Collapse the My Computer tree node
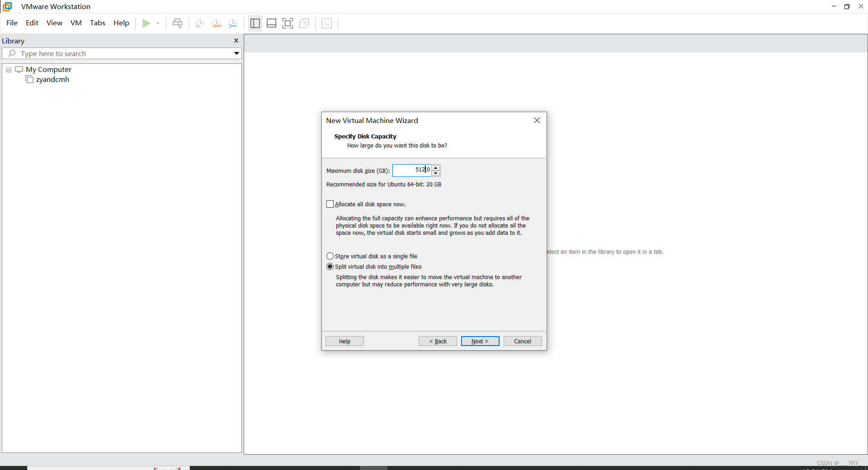This screenshot has height=470, width=868. 9,70
